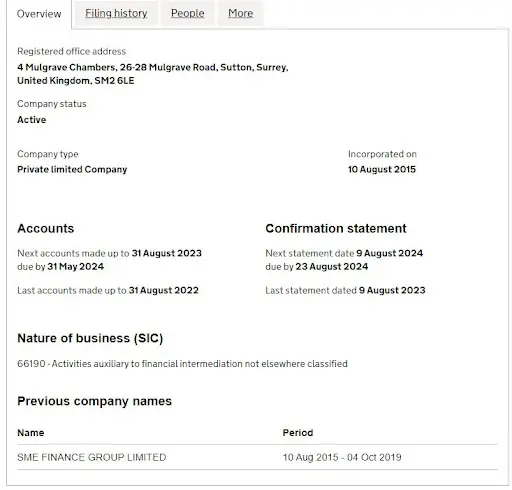This screenshot has width=512, height=490.
Task: Click the 'Period' column header
Action: click(298, 433)
